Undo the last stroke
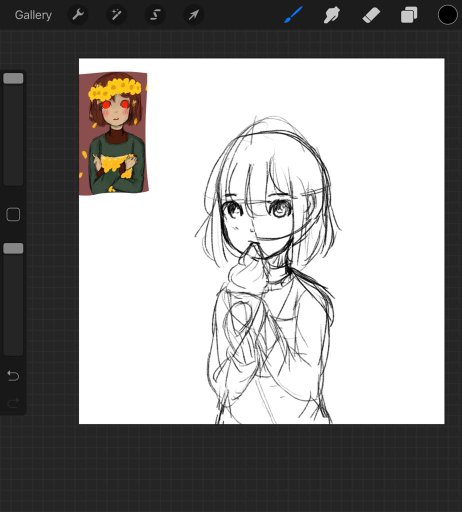The image size is (462, 512). point(13,376)
